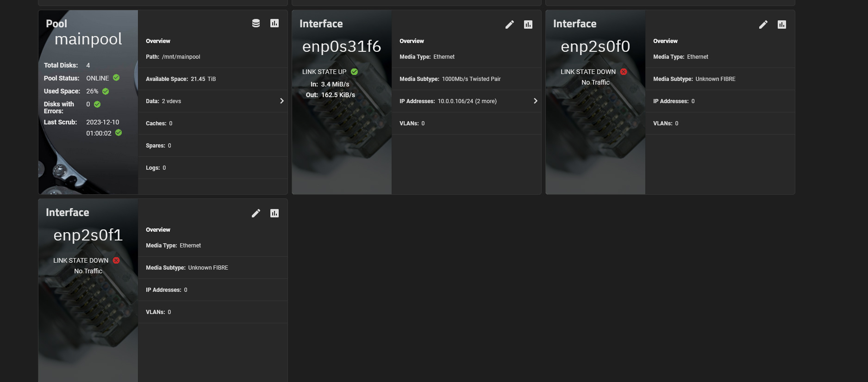
Task: Click the enp0s31f6 interface name heading
Action: tap(342, 46)
